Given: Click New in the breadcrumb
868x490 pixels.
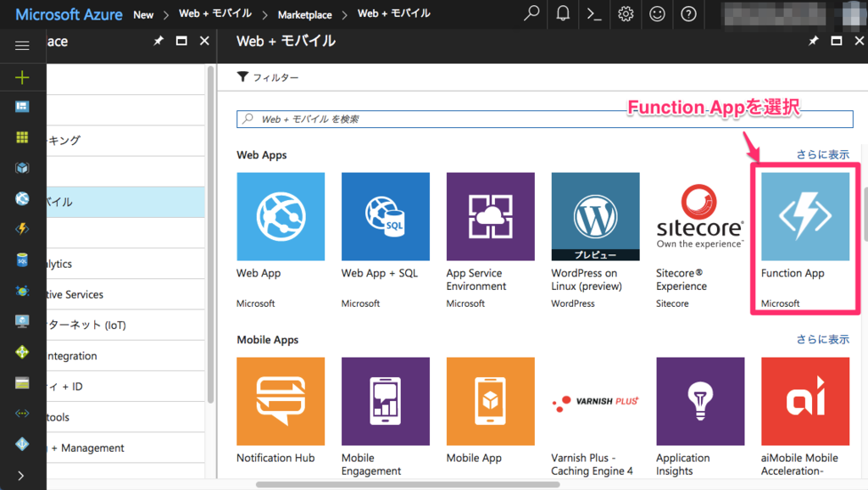Looking at the screenshot, I should pos(142,15).
